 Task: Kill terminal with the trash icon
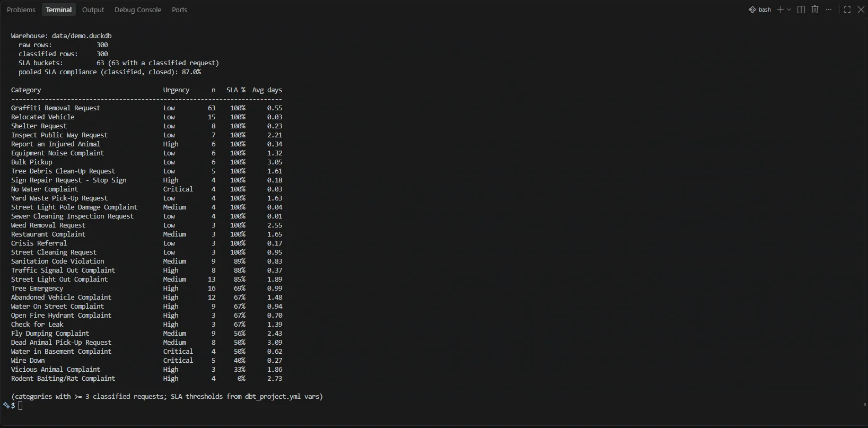(x=815, y=10)
